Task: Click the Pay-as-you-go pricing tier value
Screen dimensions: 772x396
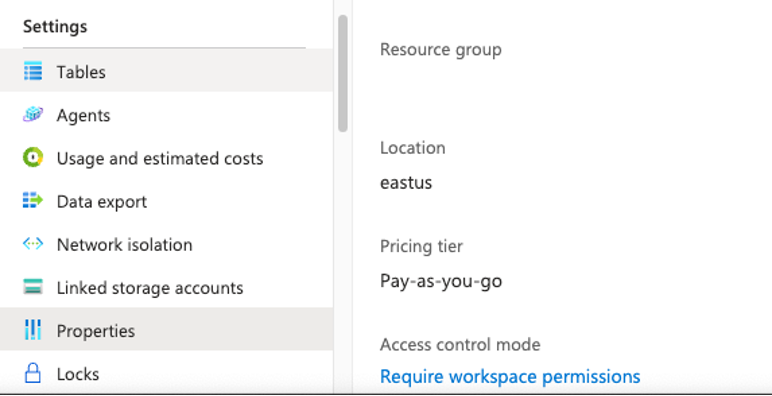Action: pos(441,281)
